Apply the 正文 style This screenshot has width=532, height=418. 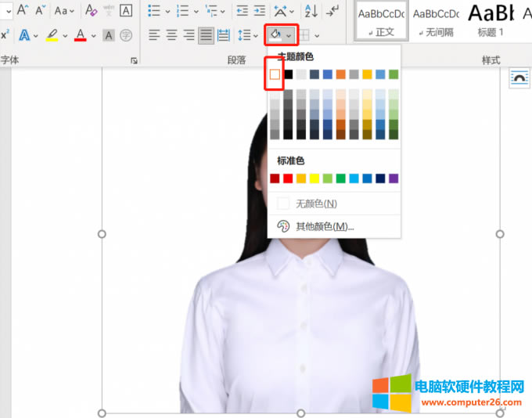pyautogui.click(x=380, y=21)
